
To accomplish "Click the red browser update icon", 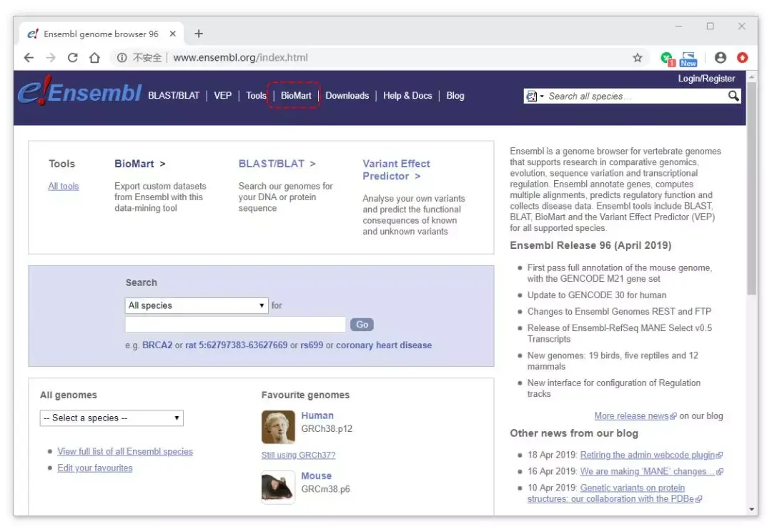I will (743, 58).
